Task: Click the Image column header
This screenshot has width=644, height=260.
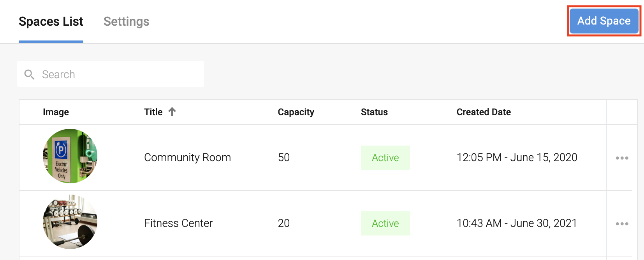Action: [x=56, y=112]
